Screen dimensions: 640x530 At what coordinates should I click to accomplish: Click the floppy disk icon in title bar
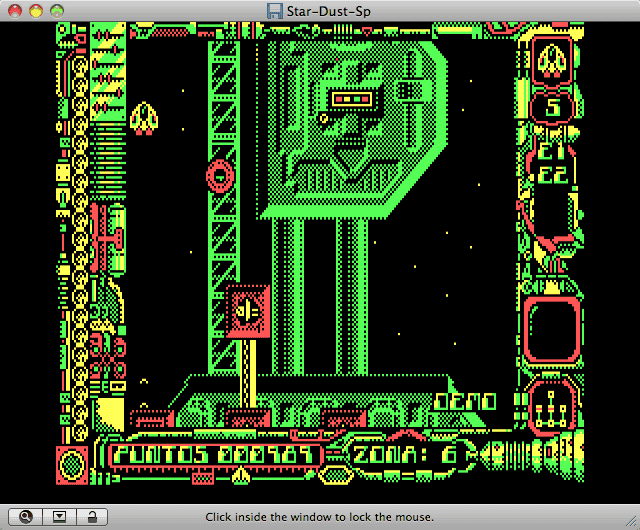[x=275, y=11]
